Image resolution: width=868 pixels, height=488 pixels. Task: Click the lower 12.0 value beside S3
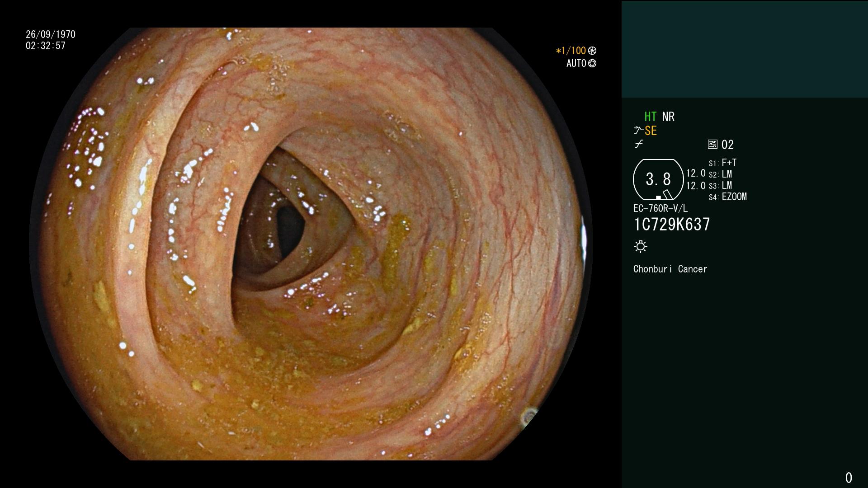[x=696, y=185]
